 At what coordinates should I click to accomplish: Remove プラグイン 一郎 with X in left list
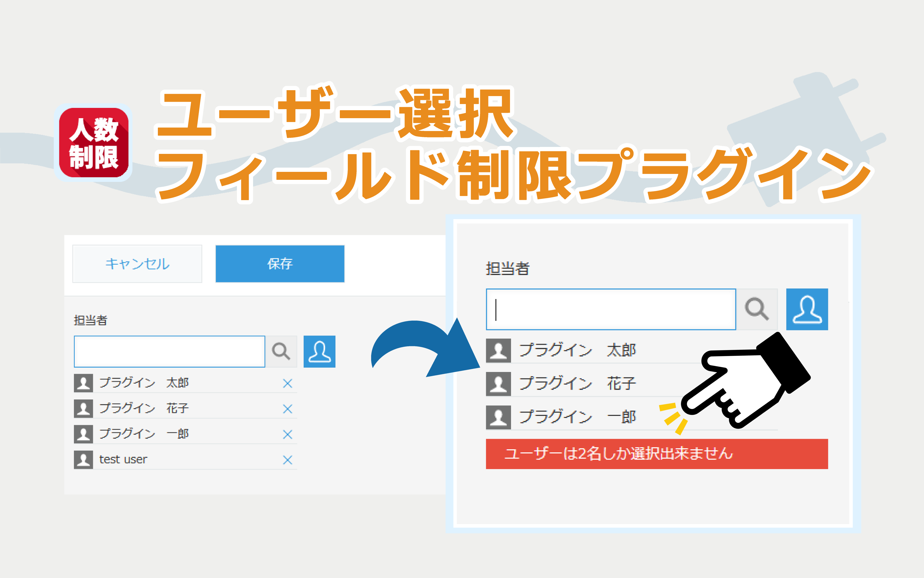(x=287, y=434)
